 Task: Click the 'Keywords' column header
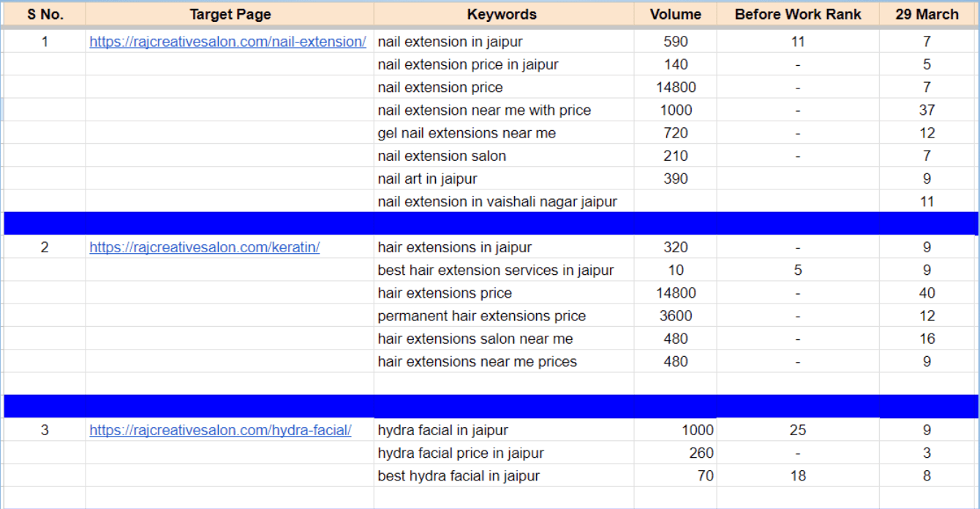[504, 15]
